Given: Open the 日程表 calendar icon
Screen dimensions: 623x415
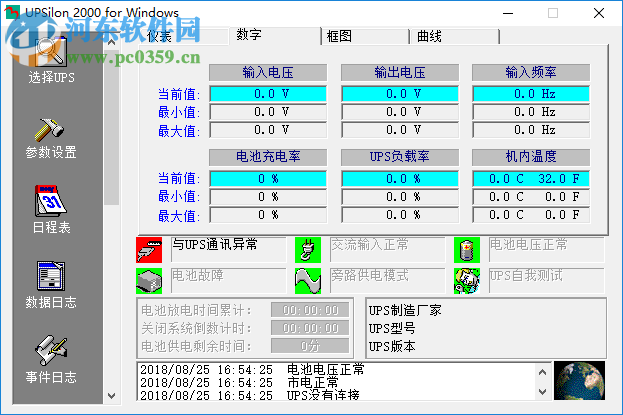Looking at the screenshot, I should (x=50, y=201).
